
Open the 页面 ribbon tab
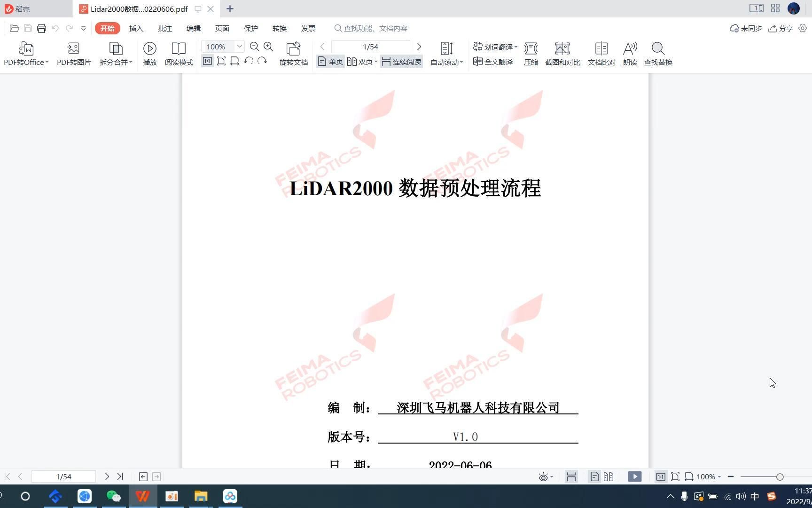222,28
